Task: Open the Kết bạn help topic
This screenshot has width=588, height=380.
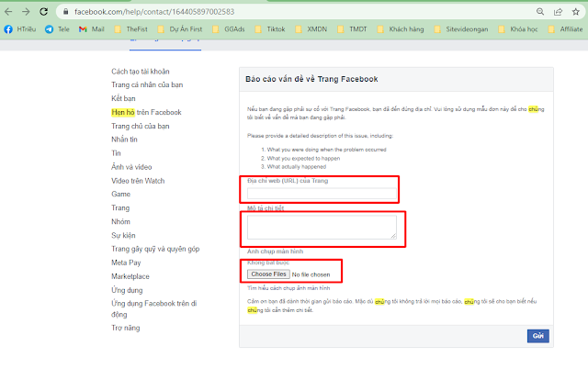Action: [x=123, y=98]
